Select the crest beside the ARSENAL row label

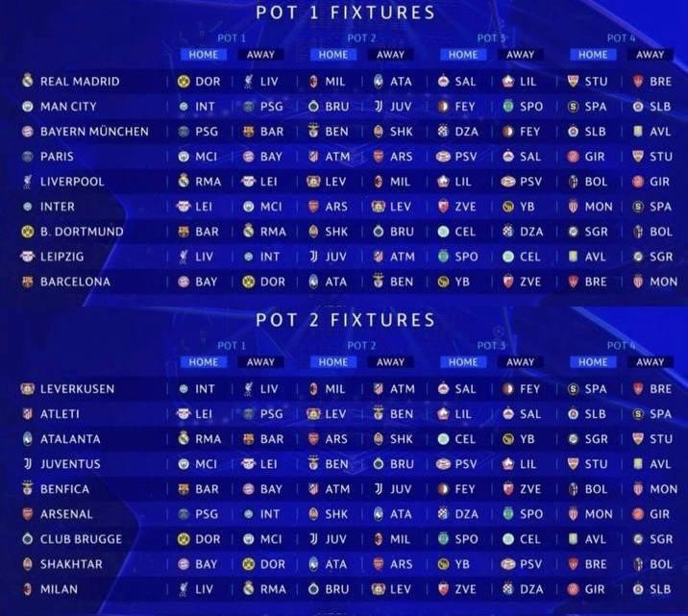pos(27,514)
